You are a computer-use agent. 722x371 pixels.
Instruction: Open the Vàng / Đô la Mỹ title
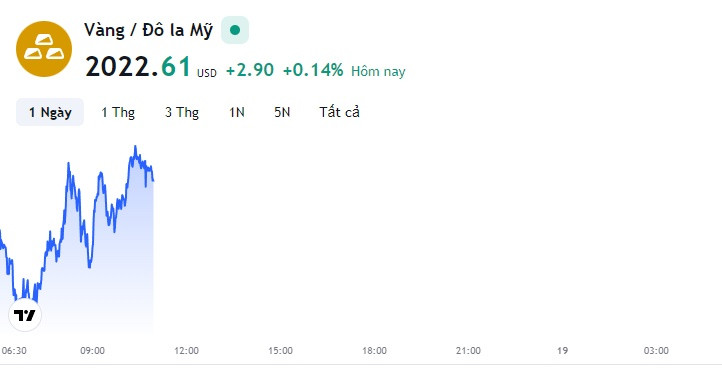pyautogui.click(x=148, y=30)
